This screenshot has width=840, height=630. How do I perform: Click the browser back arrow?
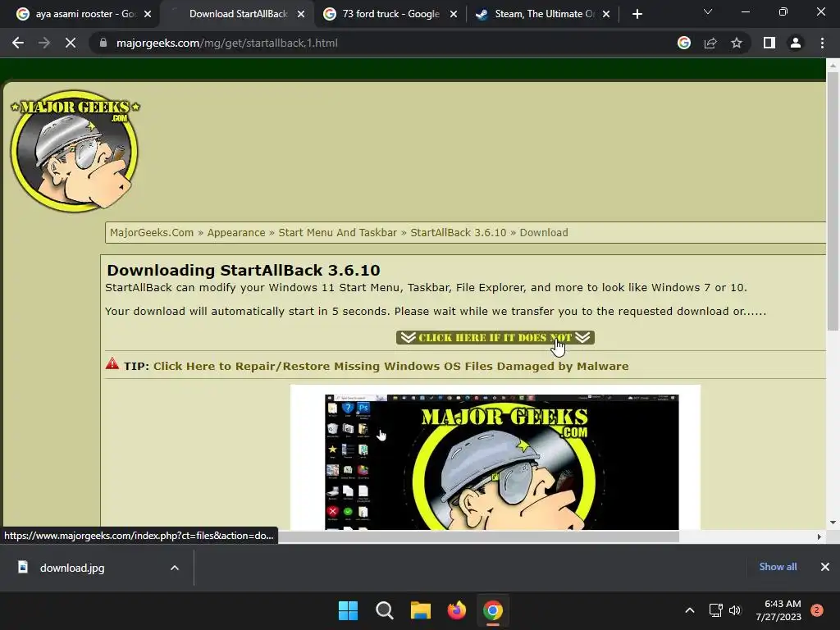[x=18, y=43]
